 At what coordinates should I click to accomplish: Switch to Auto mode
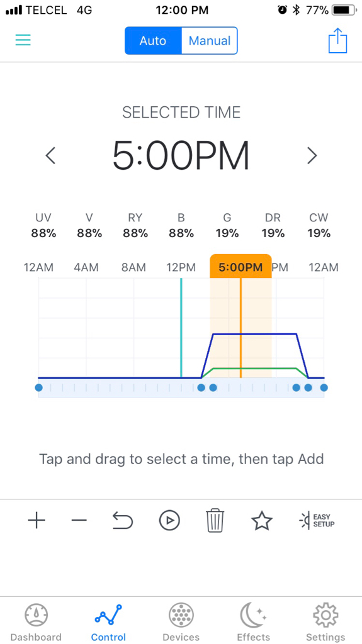tap(153, 41)
